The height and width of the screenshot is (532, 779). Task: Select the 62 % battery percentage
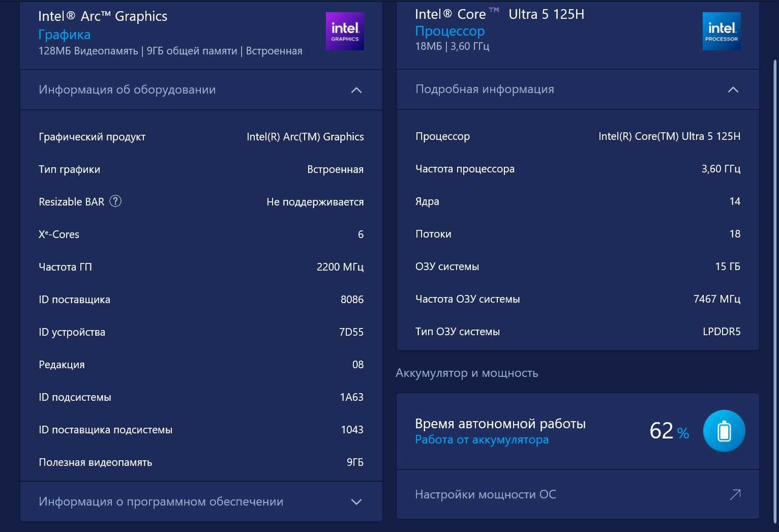tap(669, 431)
